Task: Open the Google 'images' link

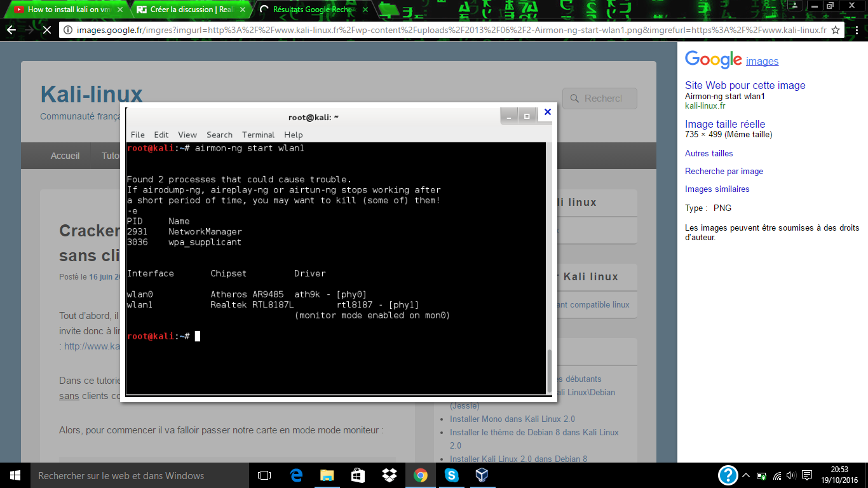Action: tap(762, 62)
